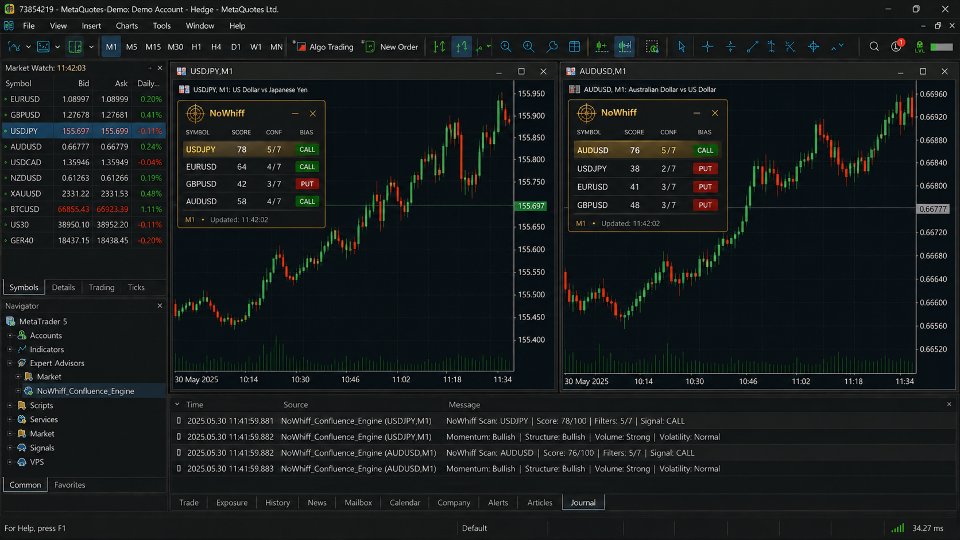Select the trendline drawing tool
This screenshot has height=540, width=960.
752,47
